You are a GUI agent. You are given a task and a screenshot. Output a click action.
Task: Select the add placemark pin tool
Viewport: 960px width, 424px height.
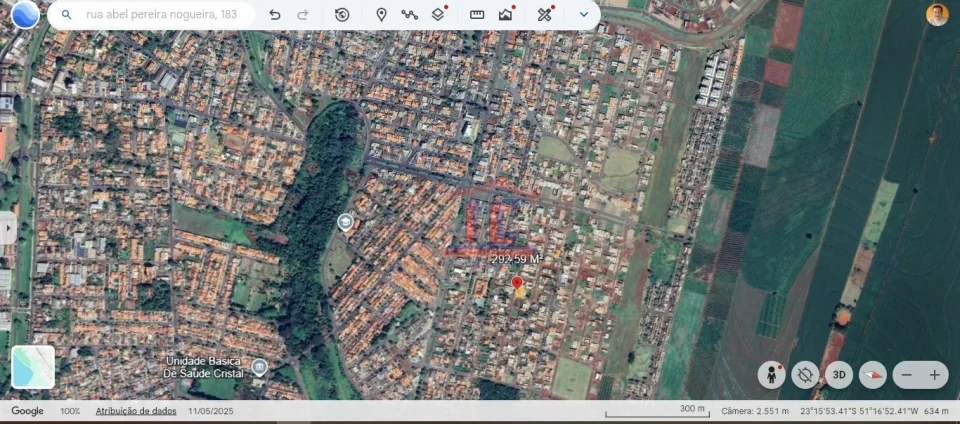[381, 15]
